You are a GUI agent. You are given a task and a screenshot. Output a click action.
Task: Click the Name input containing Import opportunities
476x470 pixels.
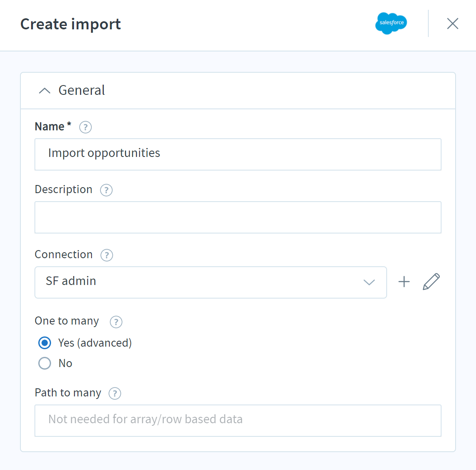point(238,154)
